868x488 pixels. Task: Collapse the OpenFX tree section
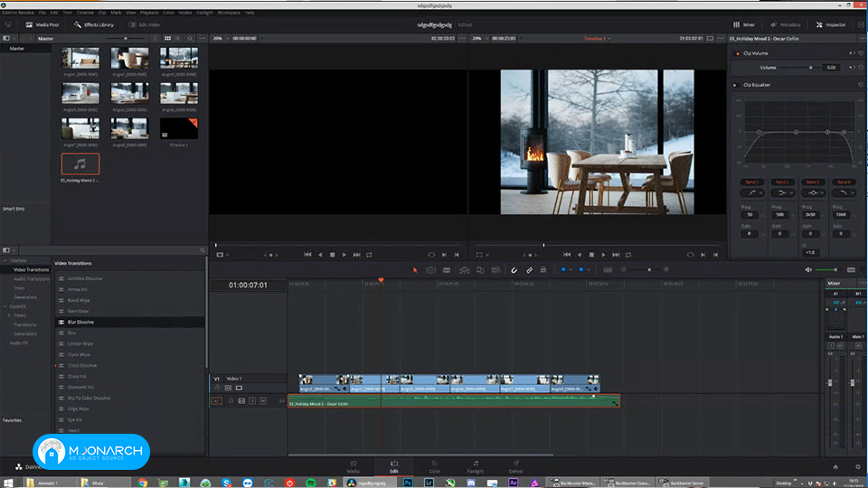5,306
